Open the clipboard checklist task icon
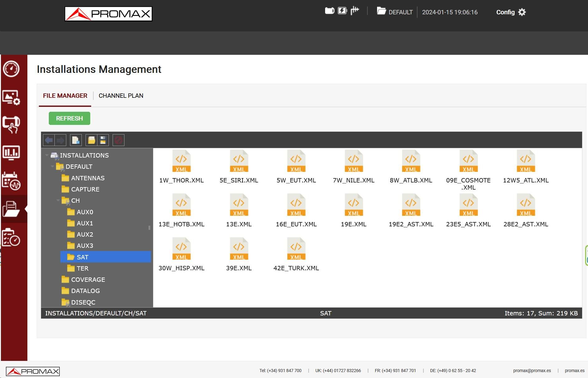Screen dimensions: 588x378 pos(12,238)
